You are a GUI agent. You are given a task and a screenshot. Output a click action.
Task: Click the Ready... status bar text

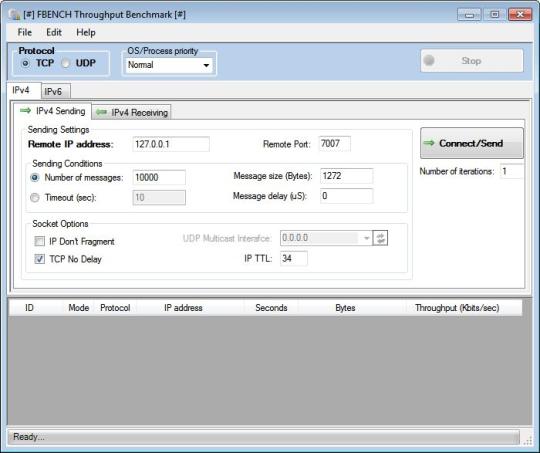29,437
